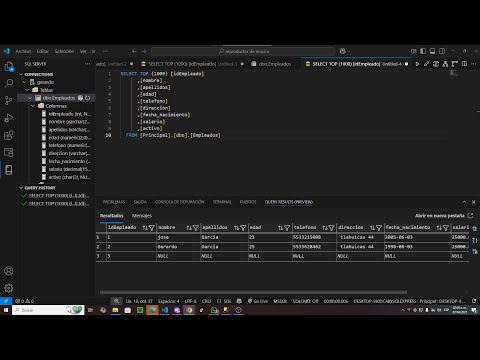Switch to the Mensajes results tab
The height and width of the screenshot is (360, 480).
pyautogui.click(x=142, y=216)
